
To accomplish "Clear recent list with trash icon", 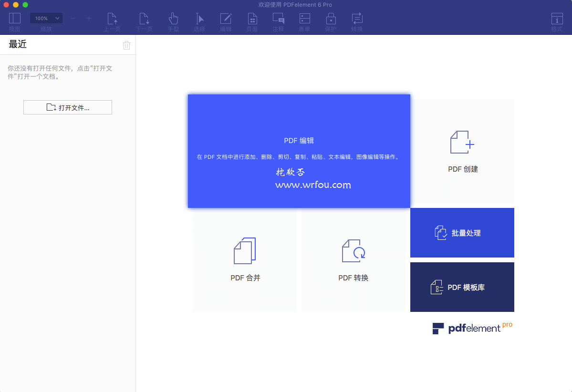I will click(x=126, y=45).
